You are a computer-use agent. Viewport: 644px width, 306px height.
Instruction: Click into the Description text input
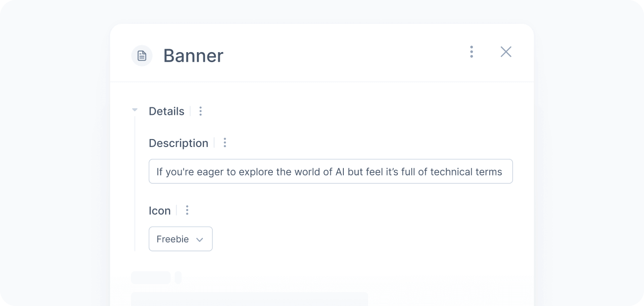330,171
